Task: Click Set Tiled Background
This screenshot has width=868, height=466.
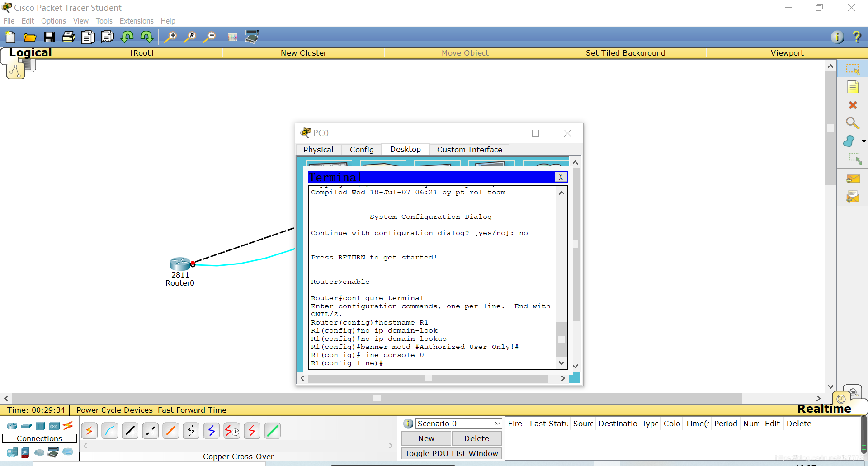Action: 625,53
